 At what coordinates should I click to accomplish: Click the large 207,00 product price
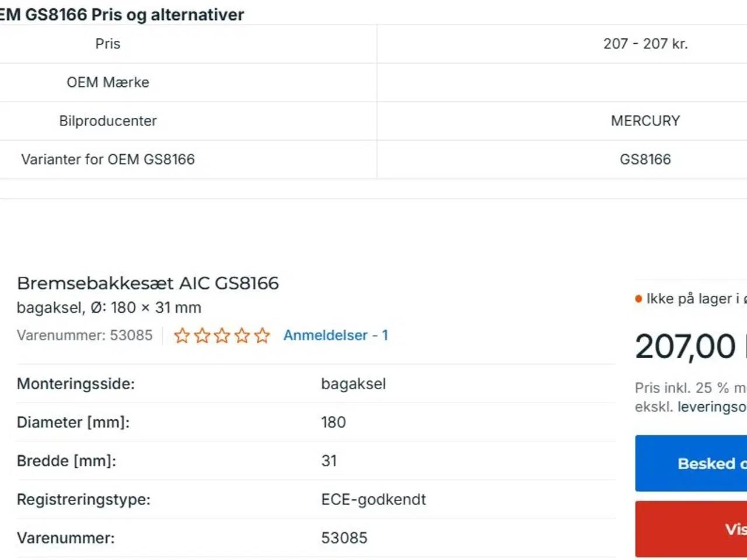pos(685,346)
